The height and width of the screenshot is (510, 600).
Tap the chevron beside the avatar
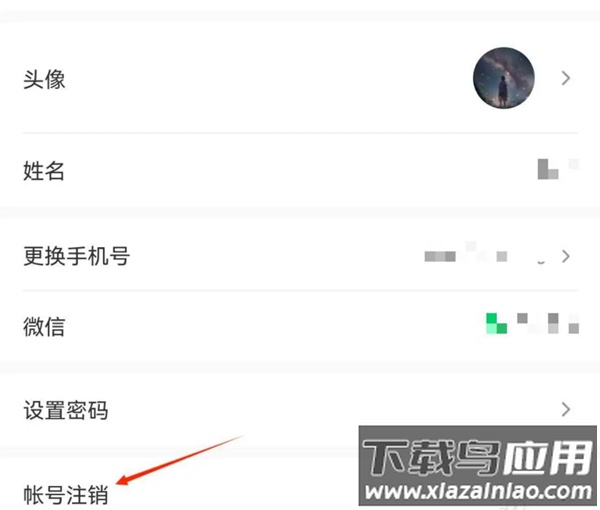tap(566, 78)
